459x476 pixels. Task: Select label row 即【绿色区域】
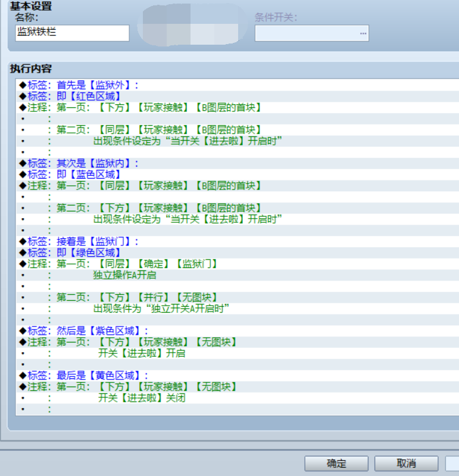point(238,253)
